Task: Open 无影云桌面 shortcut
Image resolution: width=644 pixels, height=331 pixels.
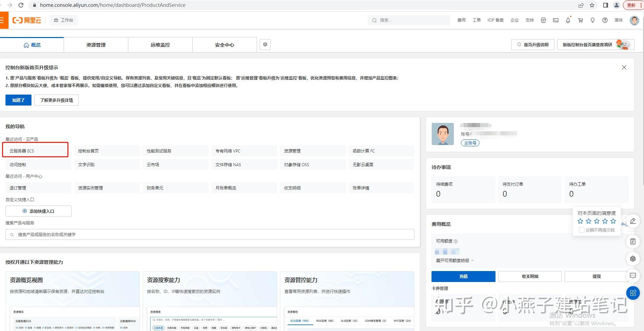Action: [x=382, y=164]
